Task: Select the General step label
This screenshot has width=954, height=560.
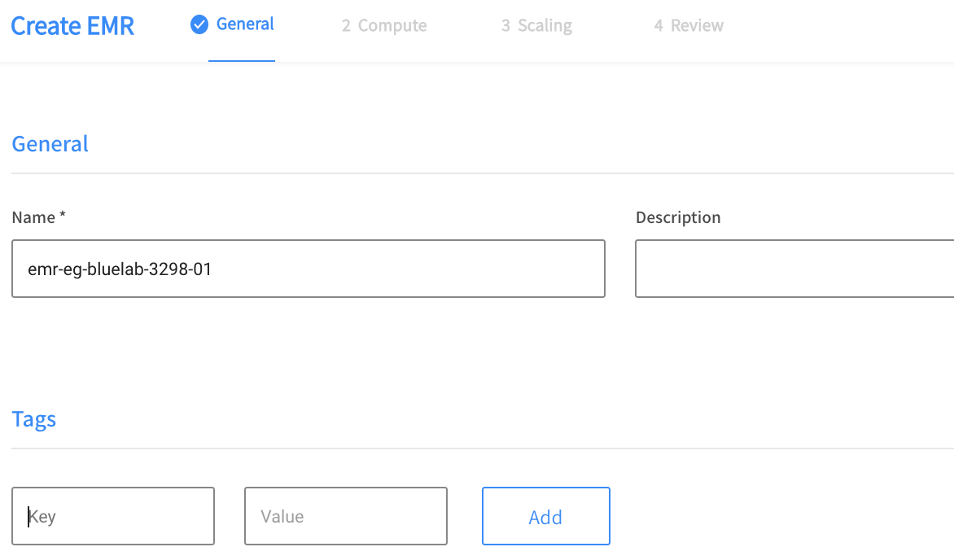Action: pyautogui.click(x=245, y=24)
